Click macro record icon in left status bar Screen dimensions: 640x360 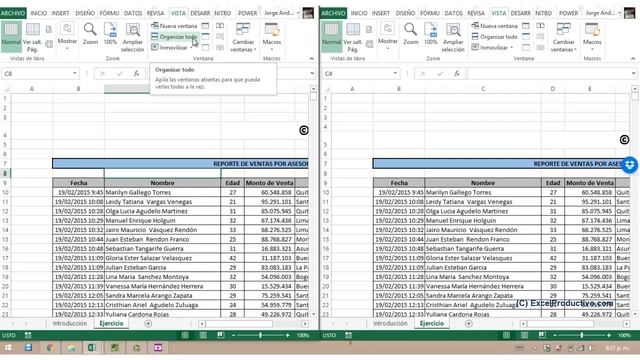[28, 335]
